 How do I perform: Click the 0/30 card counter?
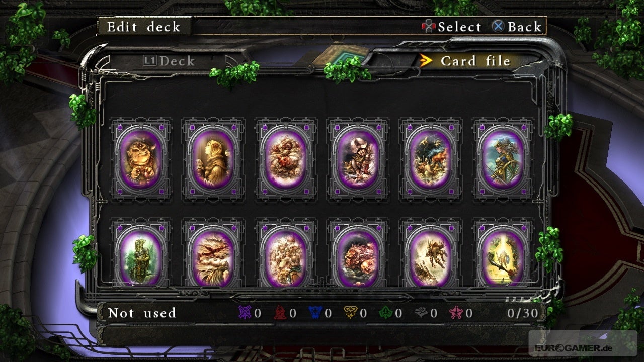(x=522, y=313)
